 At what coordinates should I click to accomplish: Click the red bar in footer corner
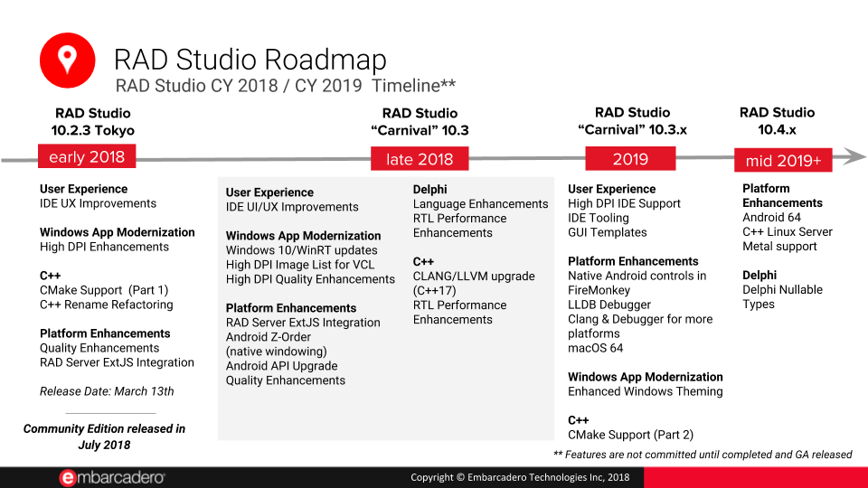tap(756, 477)
